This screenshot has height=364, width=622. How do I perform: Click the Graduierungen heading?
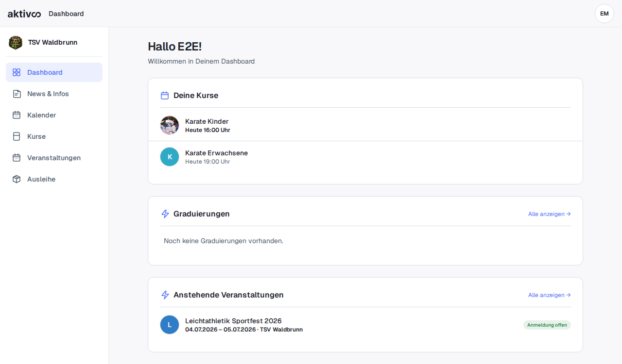pyautogui.click(x=202, y=214)
